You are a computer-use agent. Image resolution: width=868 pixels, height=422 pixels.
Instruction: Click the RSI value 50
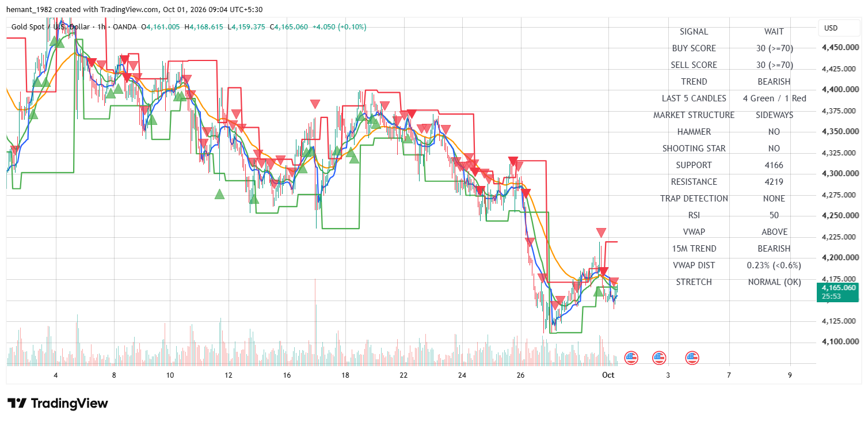click(x=774, y=215)
